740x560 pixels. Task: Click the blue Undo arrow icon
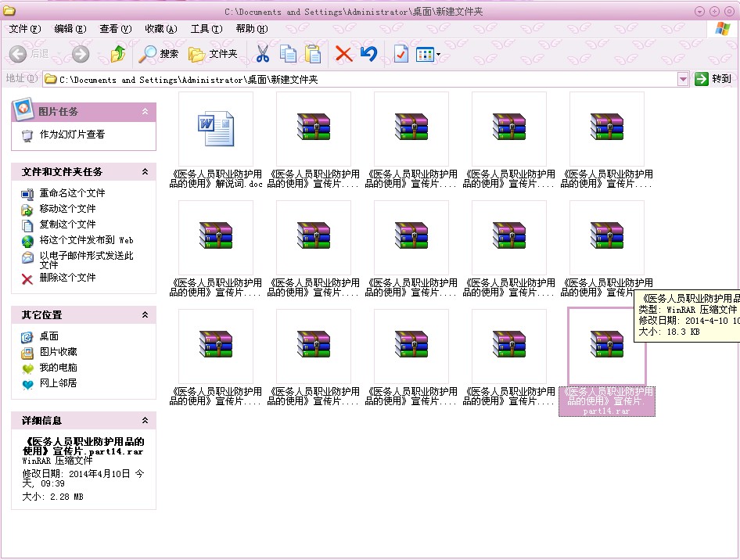pyautogui.click(x=368, y=54)
